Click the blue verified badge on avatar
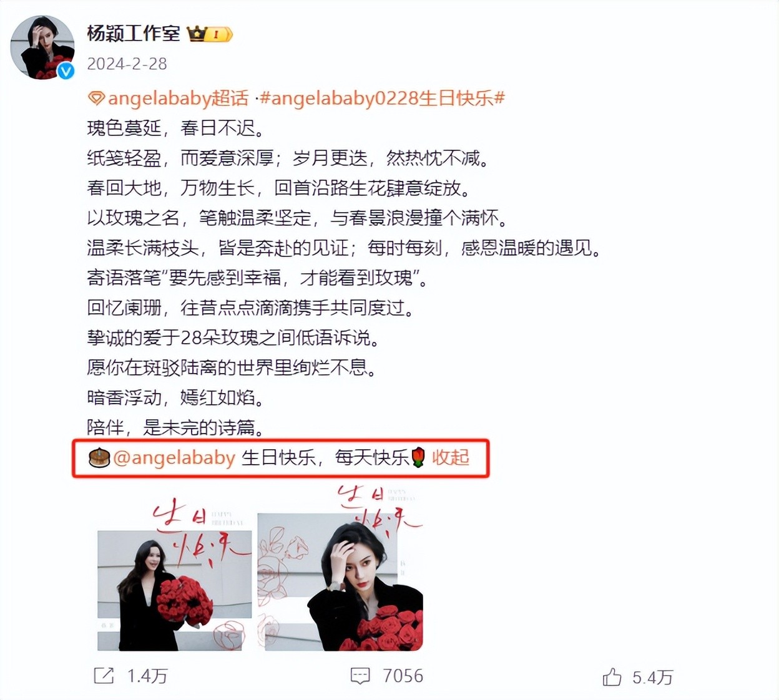The height and width of the screenshot is (700, 779). click(x=66, y=71)
